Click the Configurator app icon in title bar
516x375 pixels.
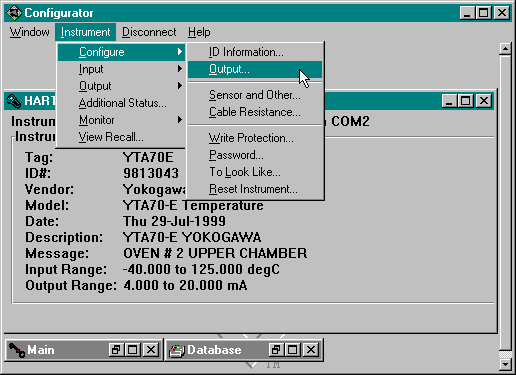pos(14,13)
